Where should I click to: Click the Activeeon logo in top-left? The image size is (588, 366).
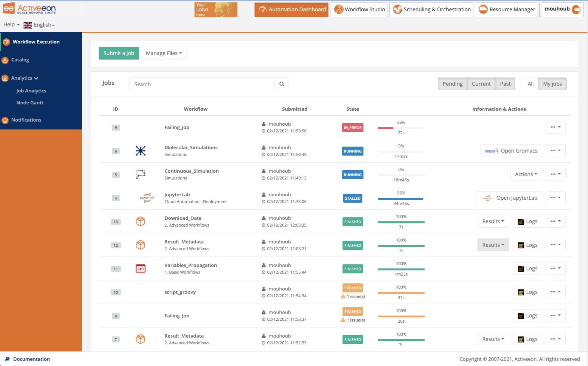click(x=32, y=9)
